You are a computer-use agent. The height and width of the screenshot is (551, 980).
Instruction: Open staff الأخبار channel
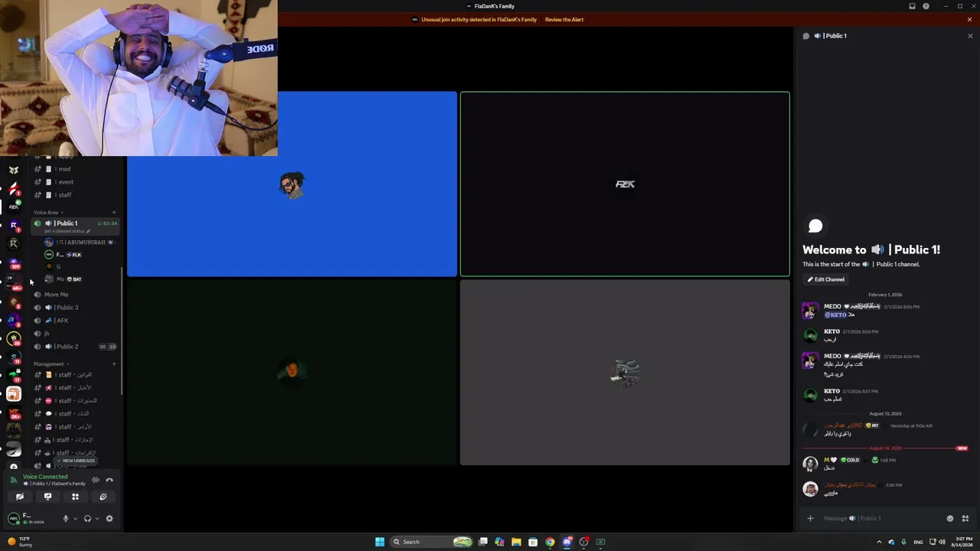point(75,388)
